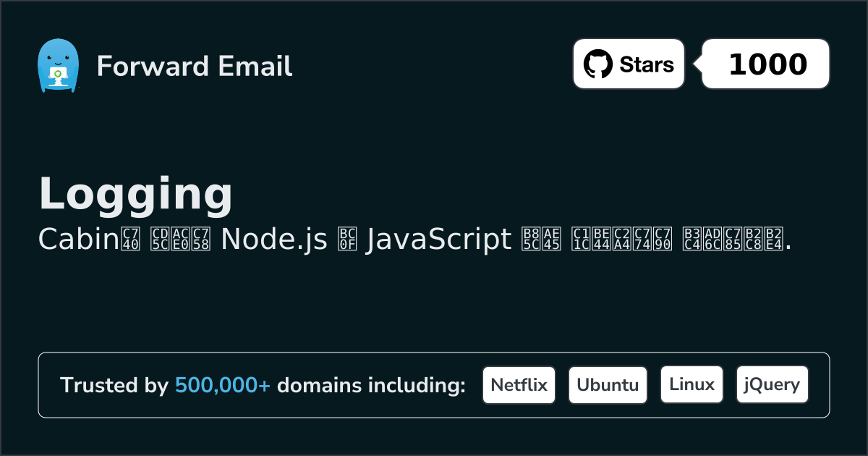Click the Stars button label
This screenshot has width=868, height=456.
tap(645, 64)
